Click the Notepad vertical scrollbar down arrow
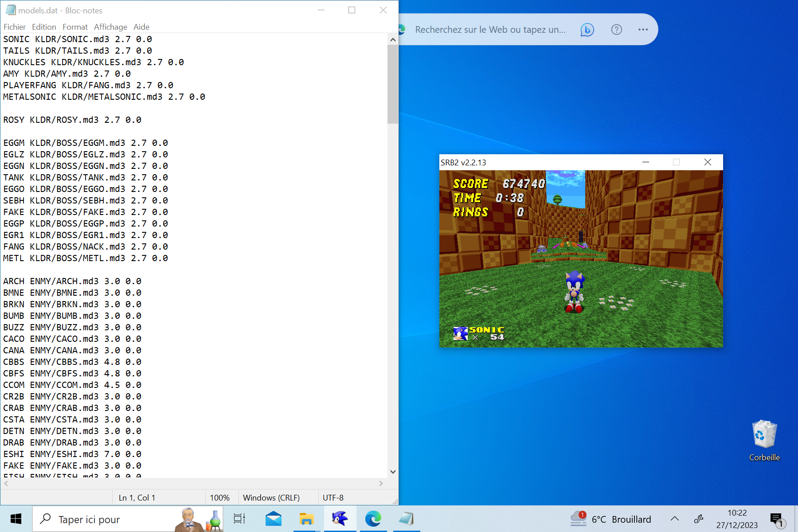Viewport: 798px width, 532px height. coord(393,472)
